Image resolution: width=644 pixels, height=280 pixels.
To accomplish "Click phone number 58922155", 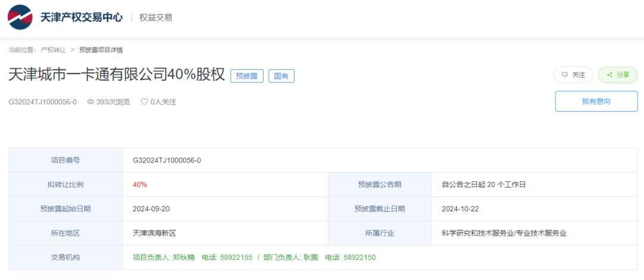I will [236, 257].
